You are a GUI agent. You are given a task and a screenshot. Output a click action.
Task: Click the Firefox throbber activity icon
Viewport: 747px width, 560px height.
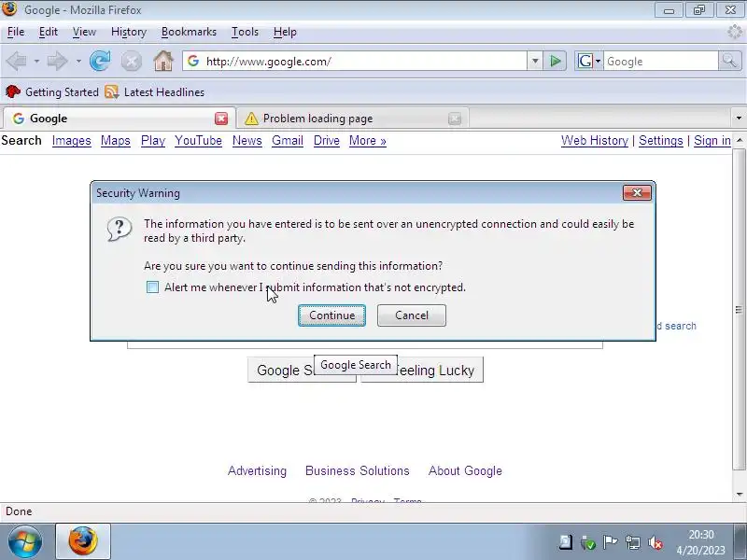tap(735, 32)
